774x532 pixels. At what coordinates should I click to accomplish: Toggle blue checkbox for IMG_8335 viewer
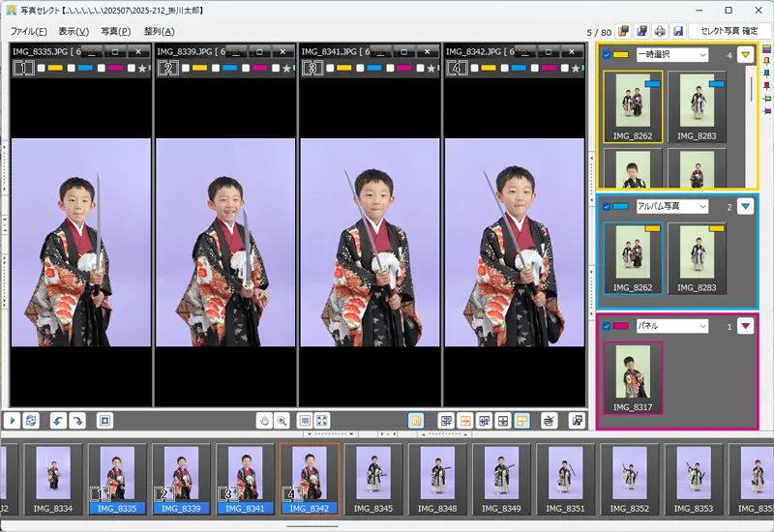[x=71, y=68]
